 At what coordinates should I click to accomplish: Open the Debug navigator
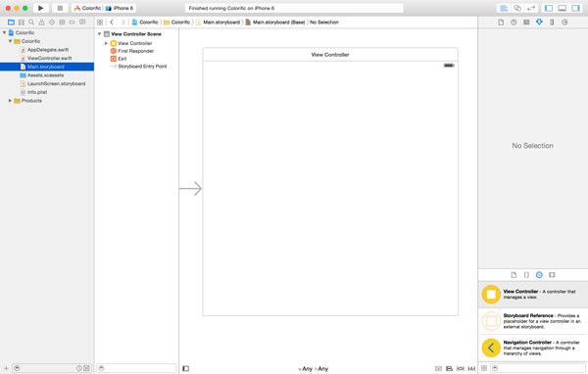62,23
